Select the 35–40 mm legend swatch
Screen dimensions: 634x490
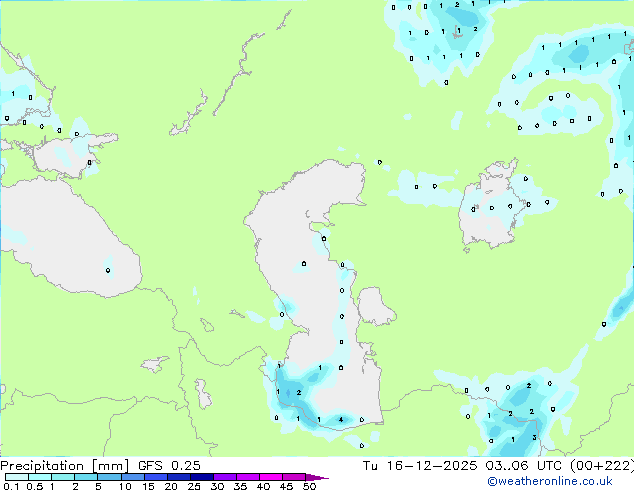[x=247, y=477]
